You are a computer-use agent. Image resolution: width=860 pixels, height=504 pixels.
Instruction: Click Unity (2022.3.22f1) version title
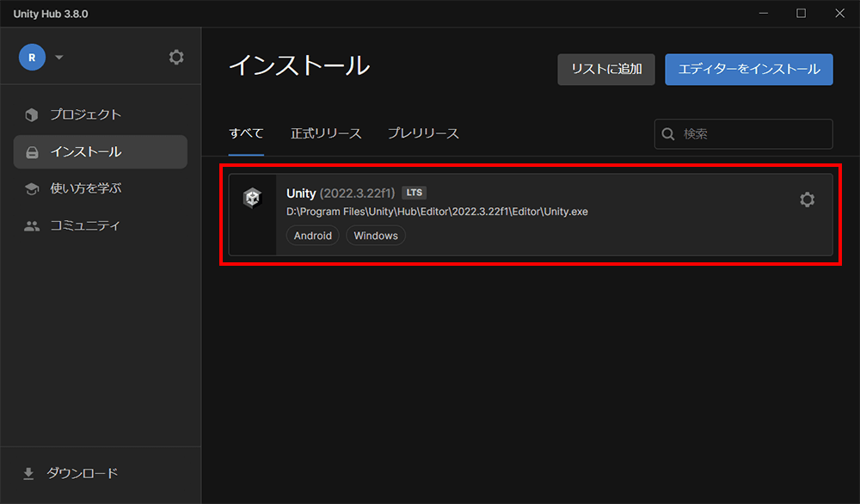[x=341, y=193]
